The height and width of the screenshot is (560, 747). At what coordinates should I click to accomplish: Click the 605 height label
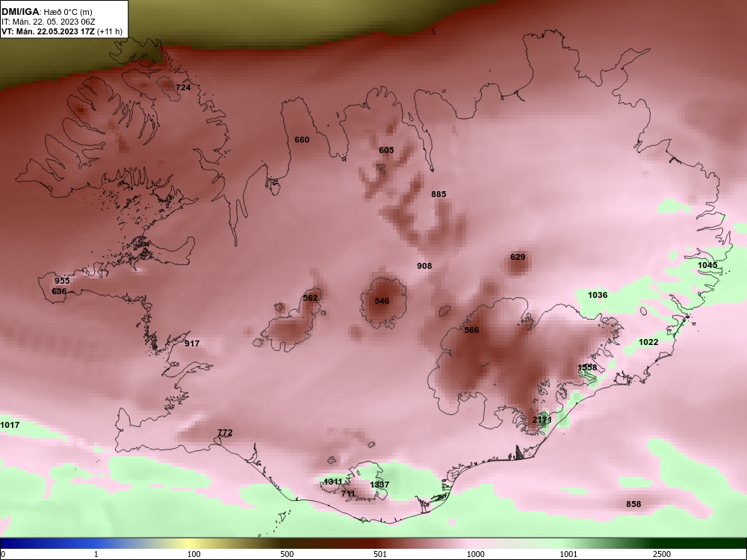click(386, 150)
